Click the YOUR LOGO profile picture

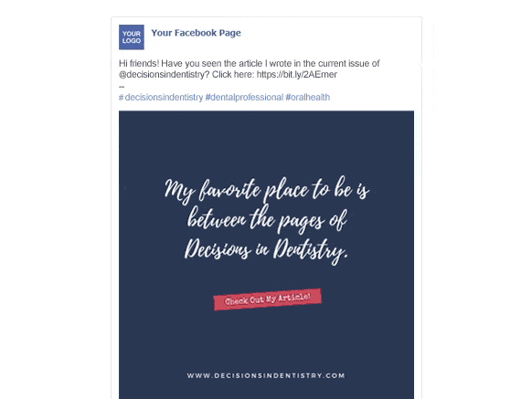pos(132,37)
